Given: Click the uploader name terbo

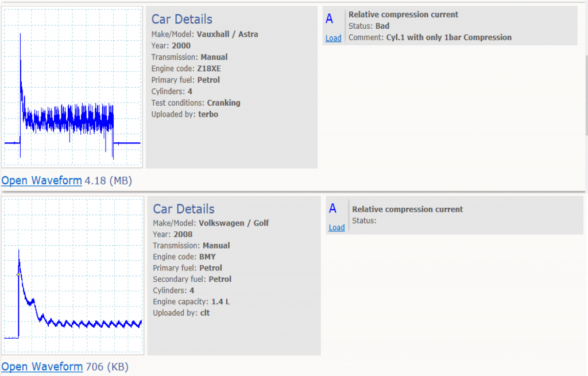Looking at the screenshot, I should point(208,114).
